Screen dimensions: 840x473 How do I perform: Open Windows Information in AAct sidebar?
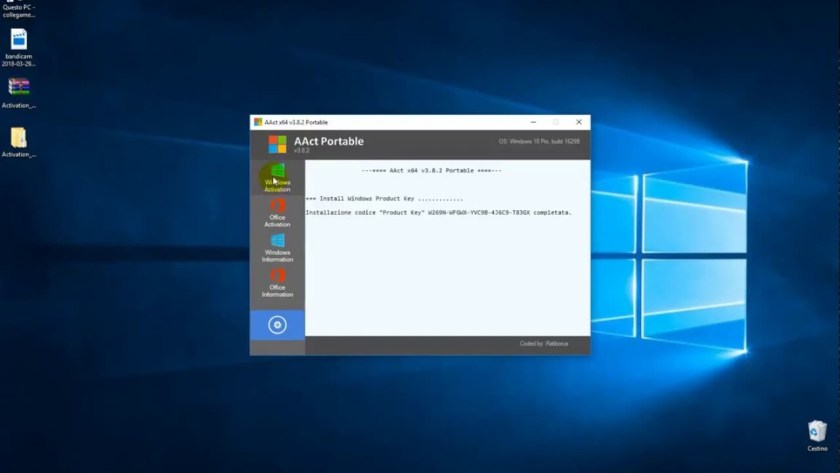coord(277,248)
